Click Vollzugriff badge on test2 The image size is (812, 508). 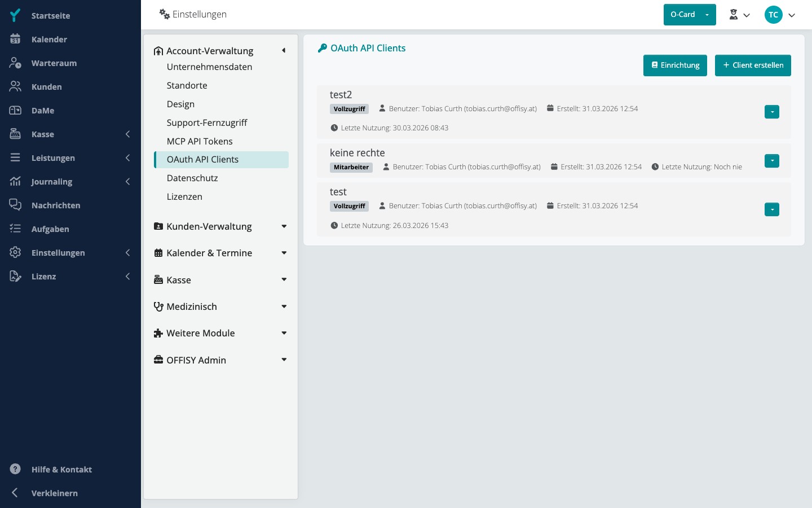tap(349, 109)
